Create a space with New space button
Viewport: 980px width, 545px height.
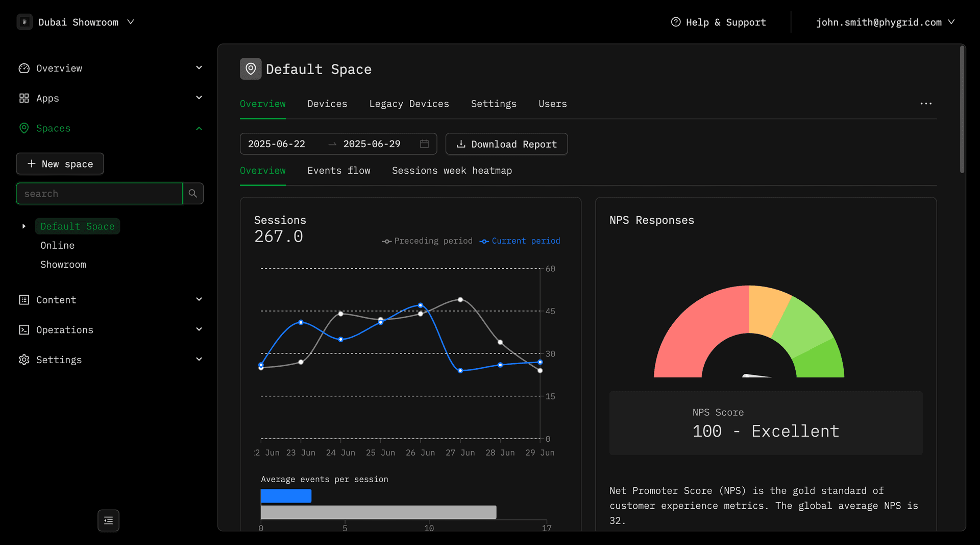[60, 164]
